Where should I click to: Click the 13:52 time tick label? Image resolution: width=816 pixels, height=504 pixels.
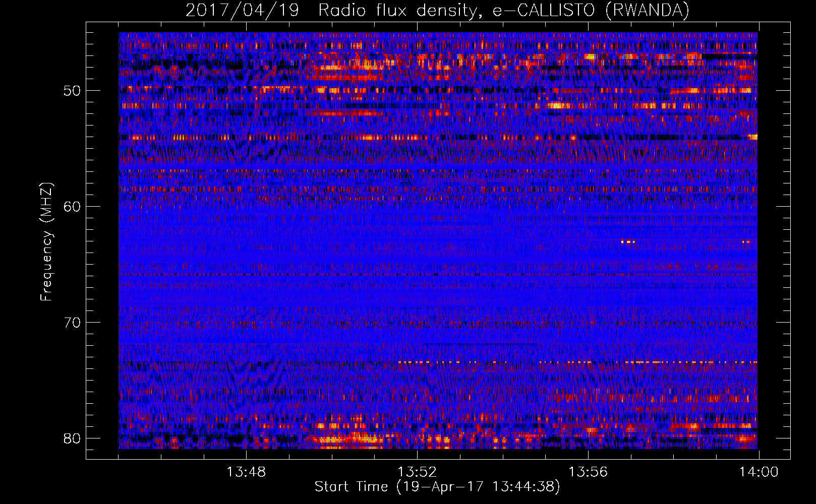pos(417,472)
